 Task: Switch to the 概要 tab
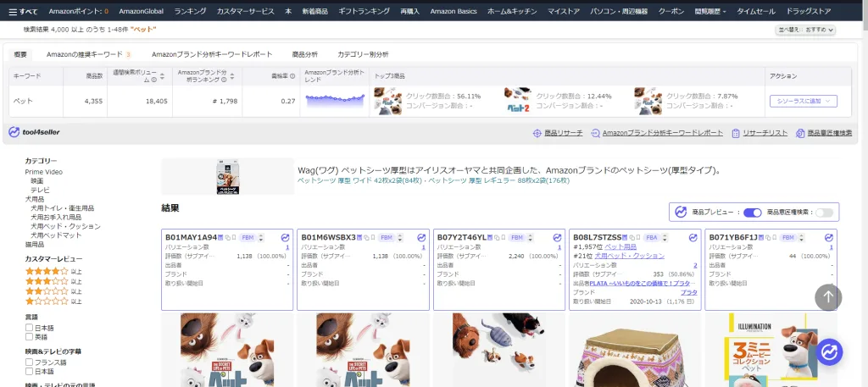point(20,54)
